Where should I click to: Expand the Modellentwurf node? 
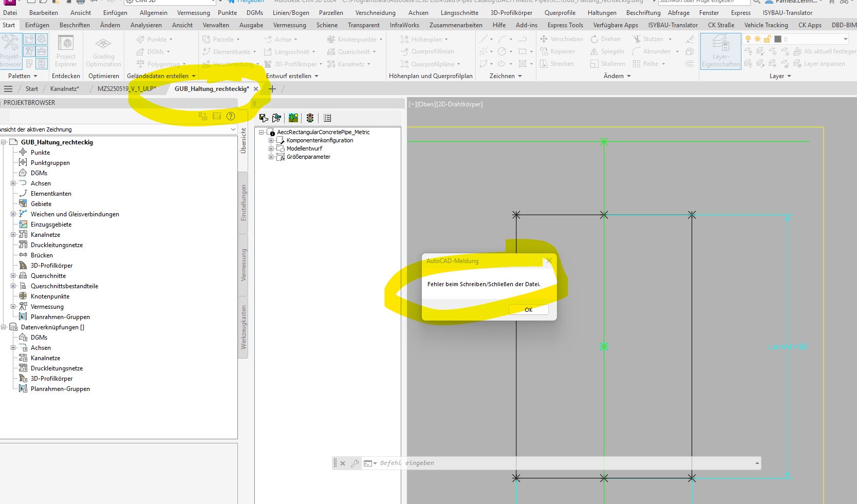click(x=271, y=148)
